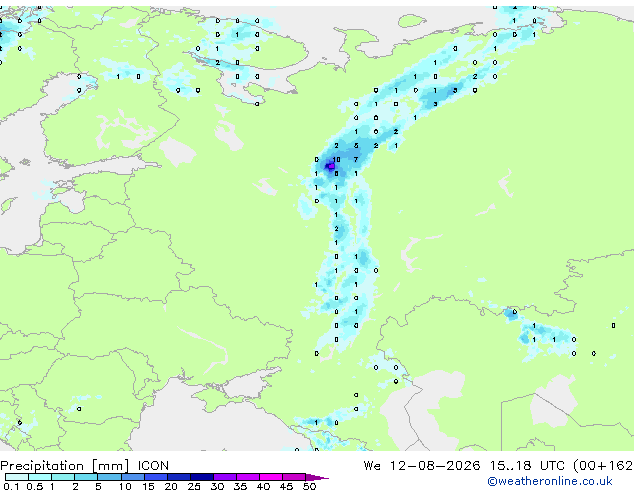Click the '7' precipitation value on map

(356, 160)
